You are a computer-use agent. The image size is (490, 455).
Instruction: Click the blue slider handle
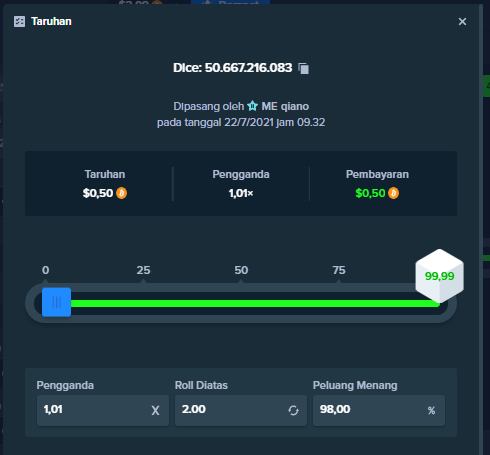pos(56,302)
